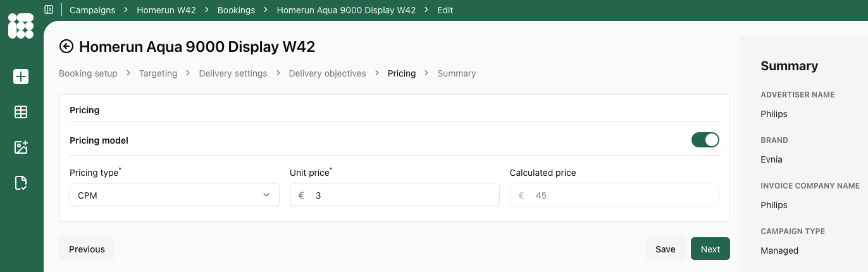Image resolution: width=868 pixels, height=272 pixels.
Task: Focus the Unit price input field
Action: coord(395,195)
